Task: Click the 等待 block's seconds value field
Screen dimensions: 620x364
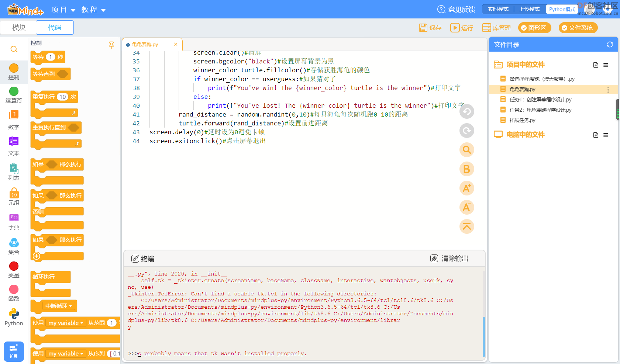Action: click(51, 57)
